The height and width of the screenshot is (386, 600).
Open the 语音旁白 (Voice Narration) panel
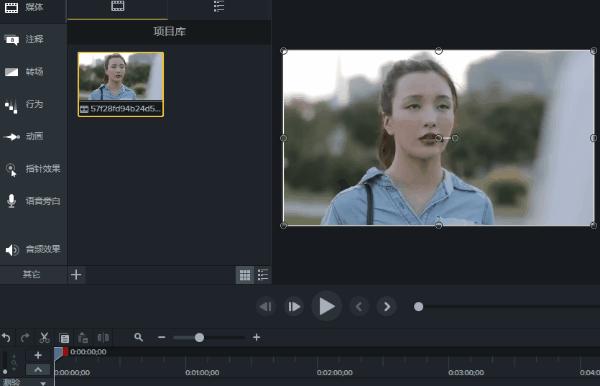[33, 201]
